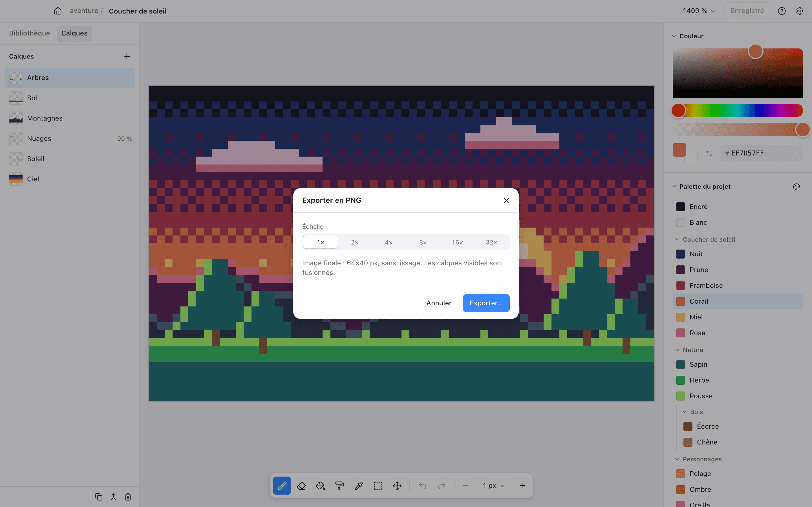The height and width of the screenshot is (507, 812).
Task: Delete layer using trash icon
Action: 128,497
